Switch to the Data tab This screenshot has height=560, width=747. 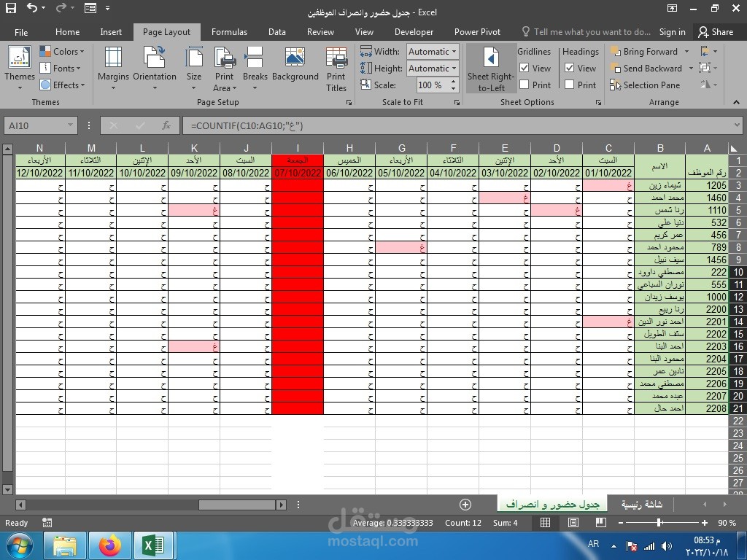[x=276, y=32]
